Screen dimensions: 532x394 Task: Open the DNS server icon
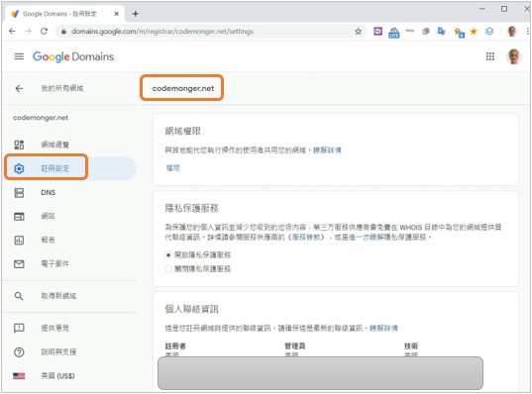tap(19, 193)
